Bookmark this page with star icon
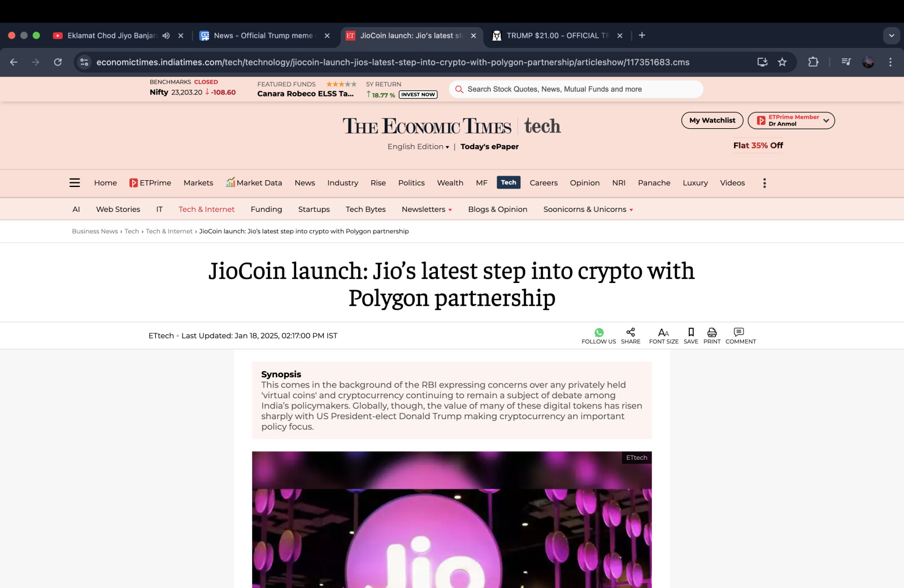The image size is (904, 588). pyautogui.click(x=783, y=62)
